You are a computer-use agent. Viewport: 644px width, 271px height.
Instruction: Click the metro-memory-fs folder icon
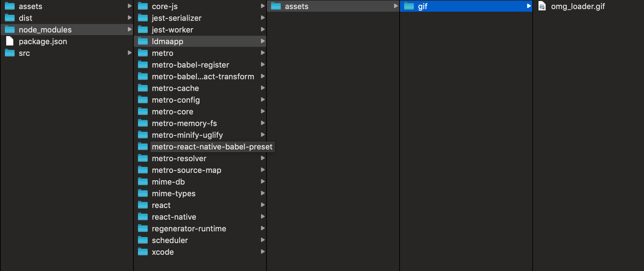(143, 123)
